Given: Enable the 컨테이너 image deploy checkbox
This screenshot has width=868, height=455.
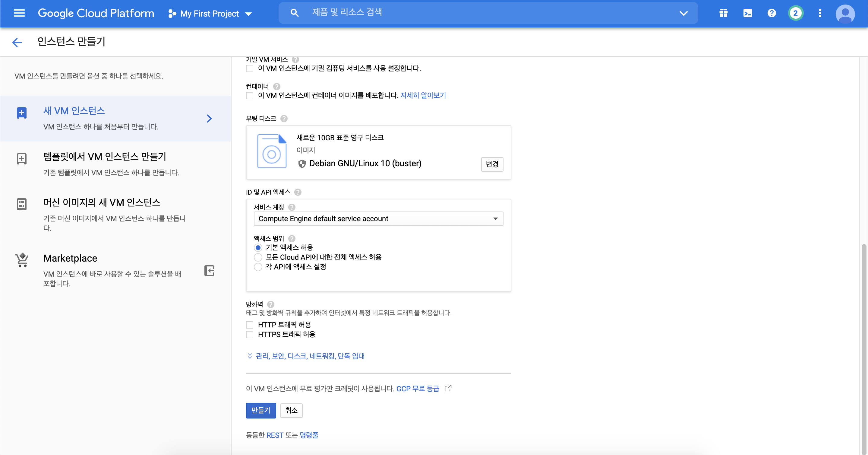Looking at the screenshot, I should 250,96.
